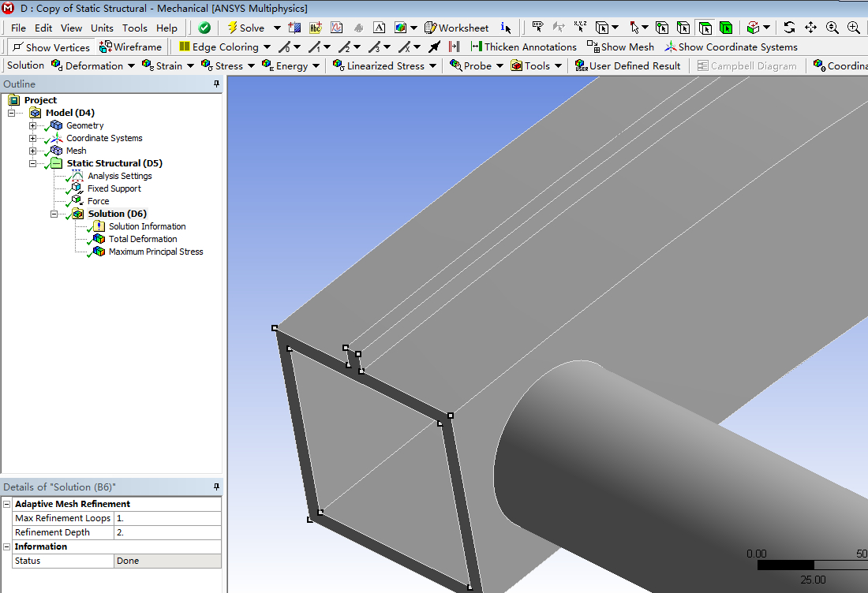This screenshot has height=593, width=868.
Task: Click the selection information icon
Action: [x=505, y=28]
